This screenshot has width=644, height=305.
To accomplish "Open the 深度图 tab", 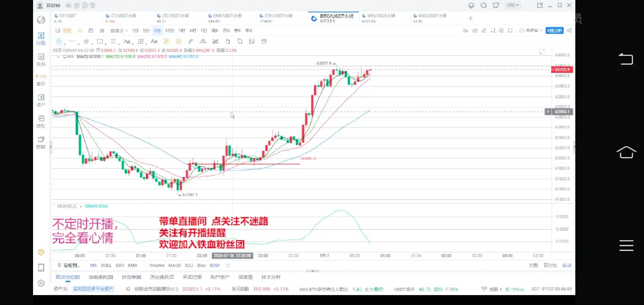I will 246,277.
